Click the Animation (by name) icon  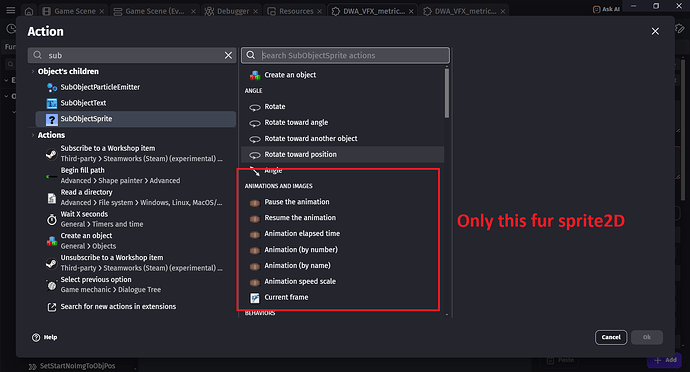pyautogui.click(x=255, y=266)
